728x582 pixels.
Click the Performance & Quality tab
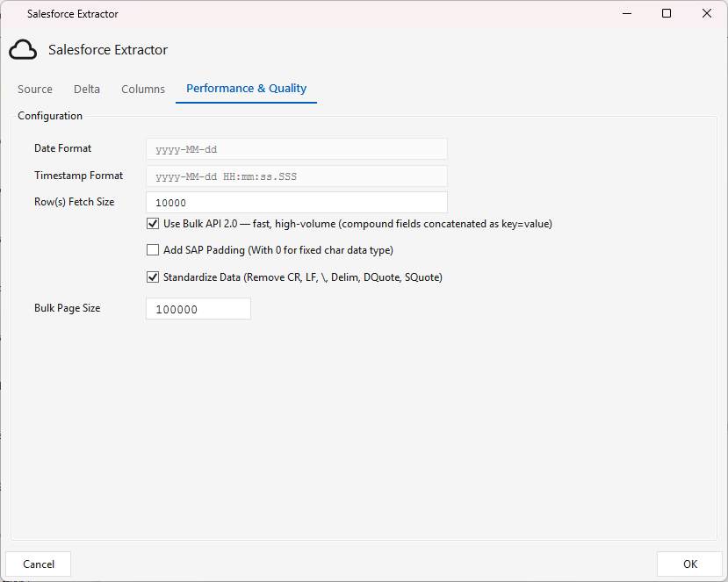pyautogui.click(x=246, y=89)
